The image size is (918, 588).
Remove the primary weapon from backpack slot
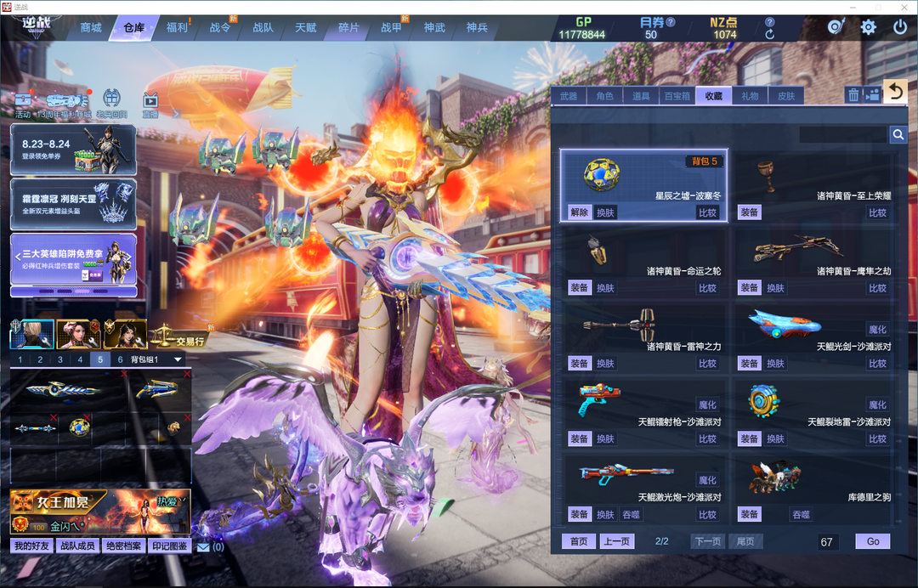[x=124, y=374]
